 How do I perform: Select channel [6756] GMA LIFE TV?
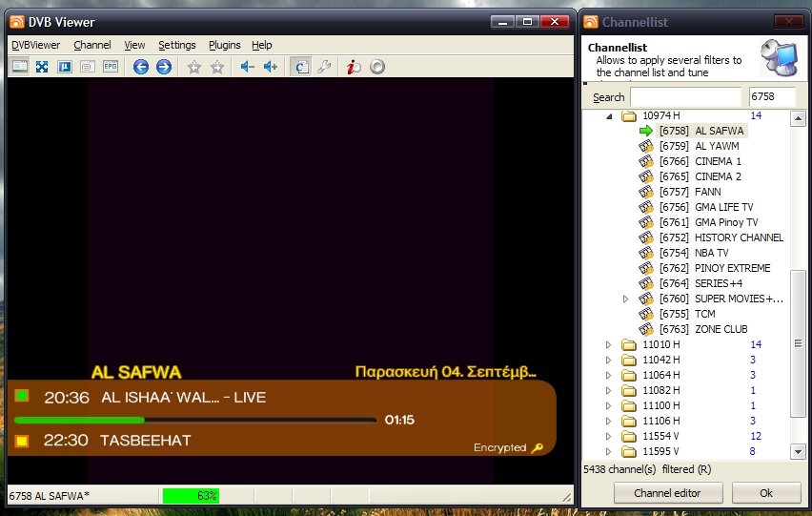pos(706,207)
